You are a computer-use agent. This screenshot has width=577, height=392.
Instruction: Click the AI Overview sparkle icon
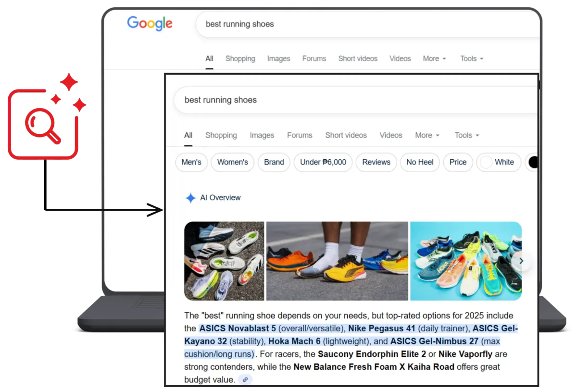coord(190,198)
